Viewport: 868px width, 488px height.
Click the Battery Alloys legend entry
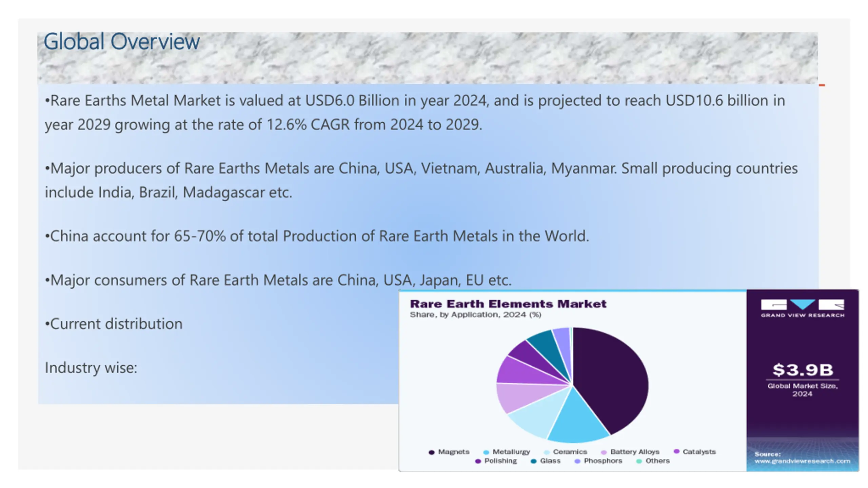pyautogui.click(x=630, y=452)
